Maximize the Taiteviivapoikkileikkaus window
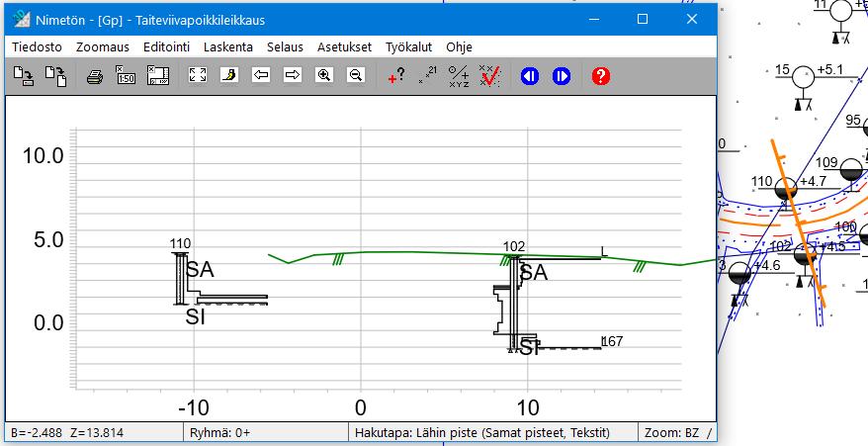The height and width of the screenshot is (446, 868). point(643,20)
